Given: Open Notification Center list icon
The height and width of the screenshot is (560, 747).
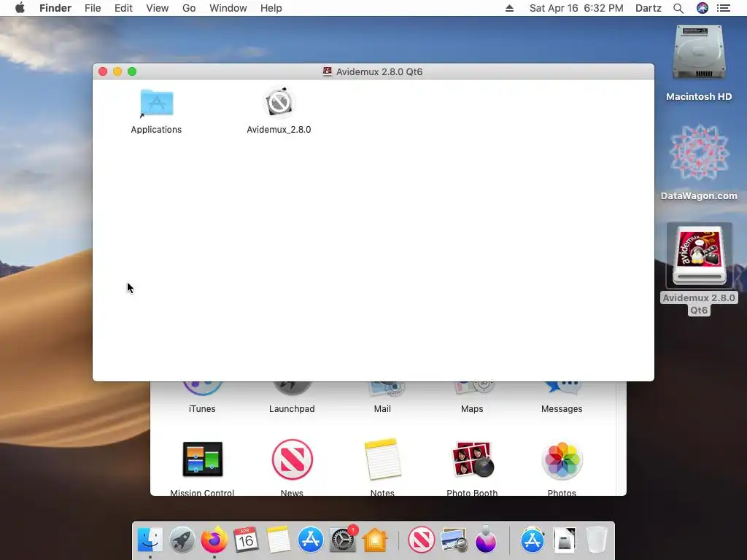Looking at the screenshot, I should (x=724, y=8).
